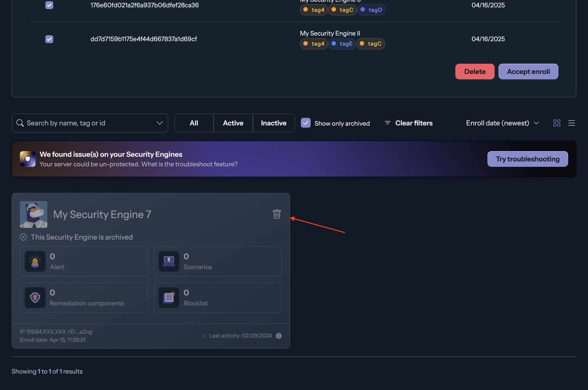588x390 pixels.
Task: Select the Inactive filter tab
Action: (274, 123)
